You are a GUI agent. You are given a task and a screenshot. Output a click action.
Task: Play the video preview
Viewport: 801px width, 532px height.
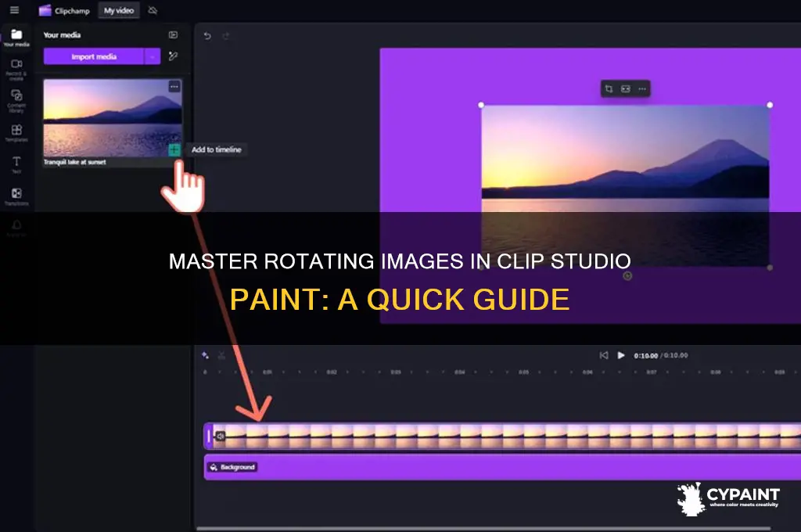point(620,355)
